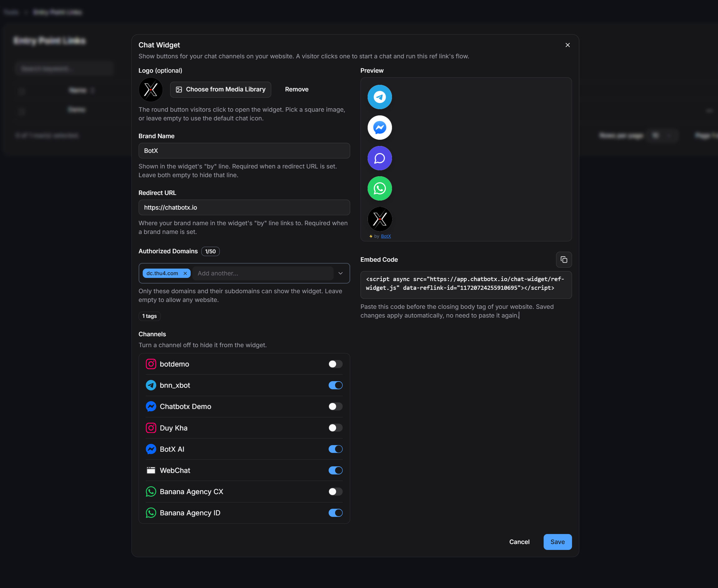
Task: Click the 1/50 domains counter badge
Action: click(x=210, y=251)
